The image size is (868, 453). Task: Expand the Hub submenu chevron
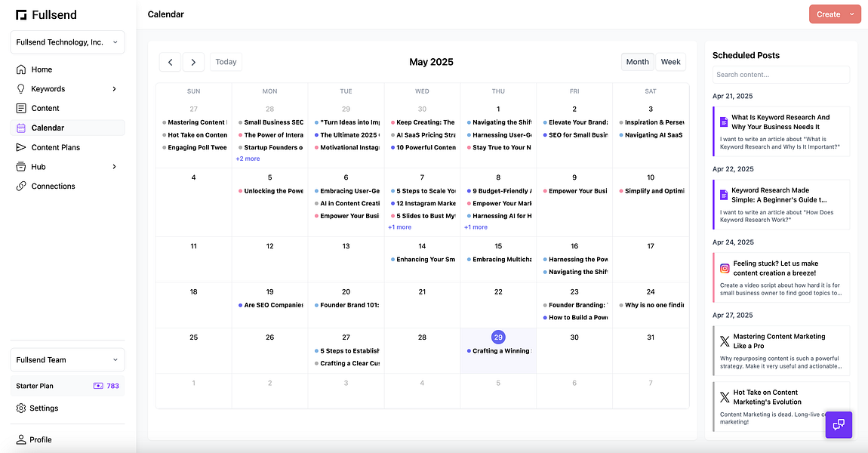tap(115, 167)
